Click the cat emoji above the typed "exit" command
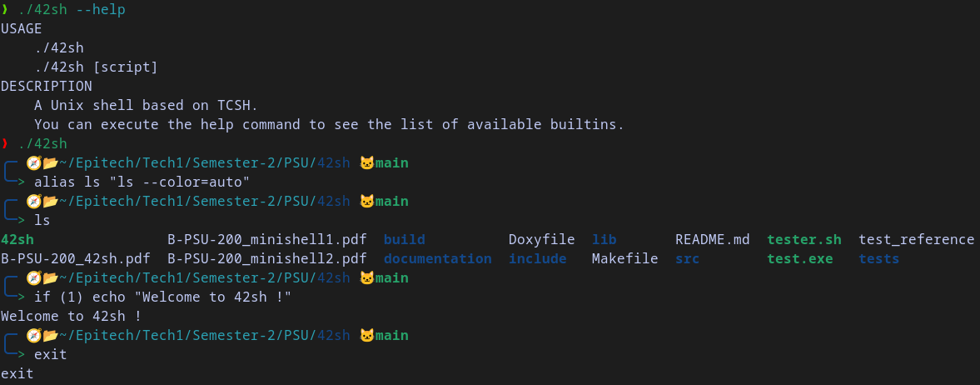 (367, 336)
